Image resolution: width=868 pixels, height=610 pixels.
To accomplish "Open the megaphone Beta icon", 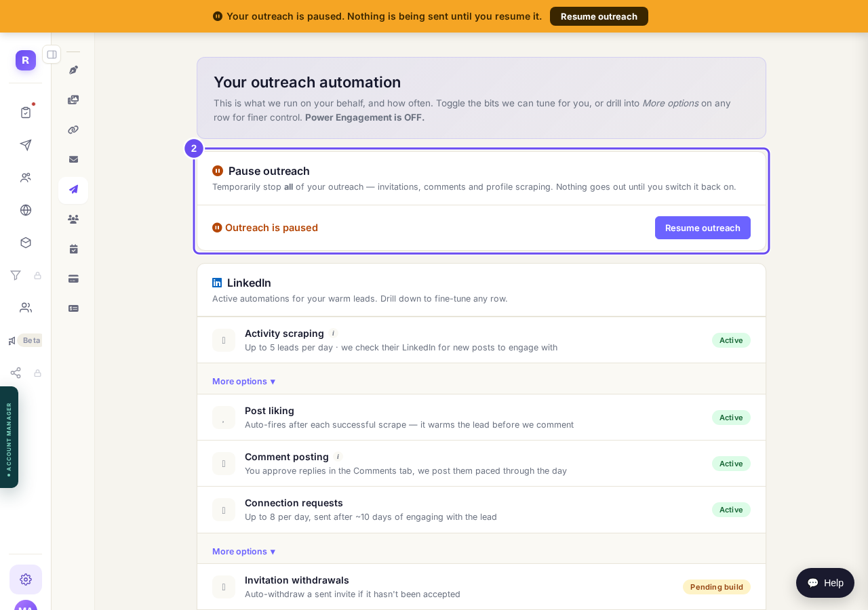I will coord(12,340).
